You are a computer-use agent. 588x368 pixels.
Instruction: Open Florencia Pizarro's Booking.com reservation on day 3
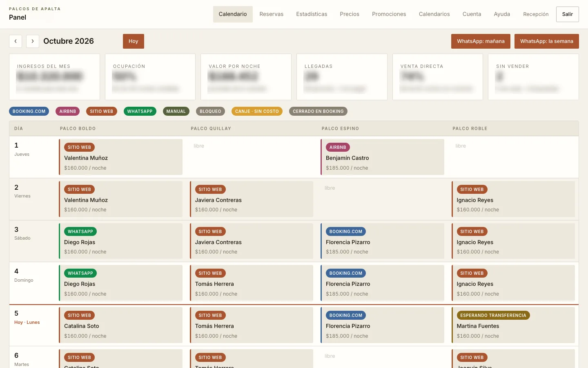click(x=382, y=241)
